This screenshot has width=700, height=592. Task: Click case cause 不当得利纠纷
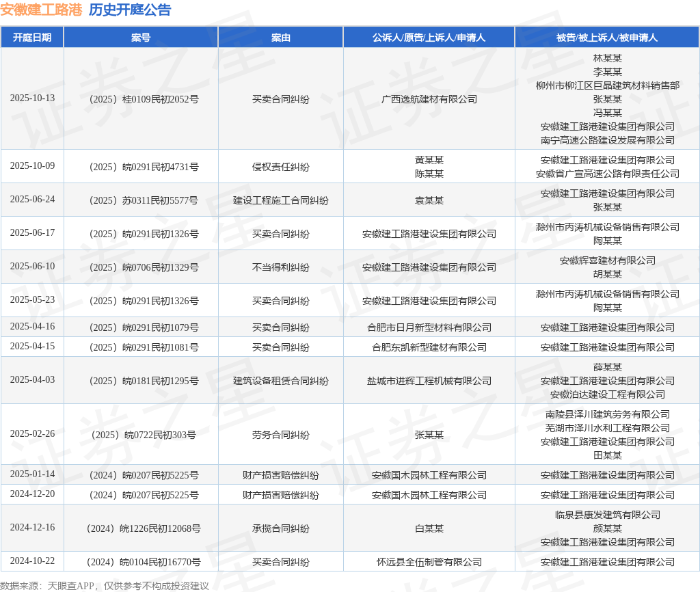(281, 267)
